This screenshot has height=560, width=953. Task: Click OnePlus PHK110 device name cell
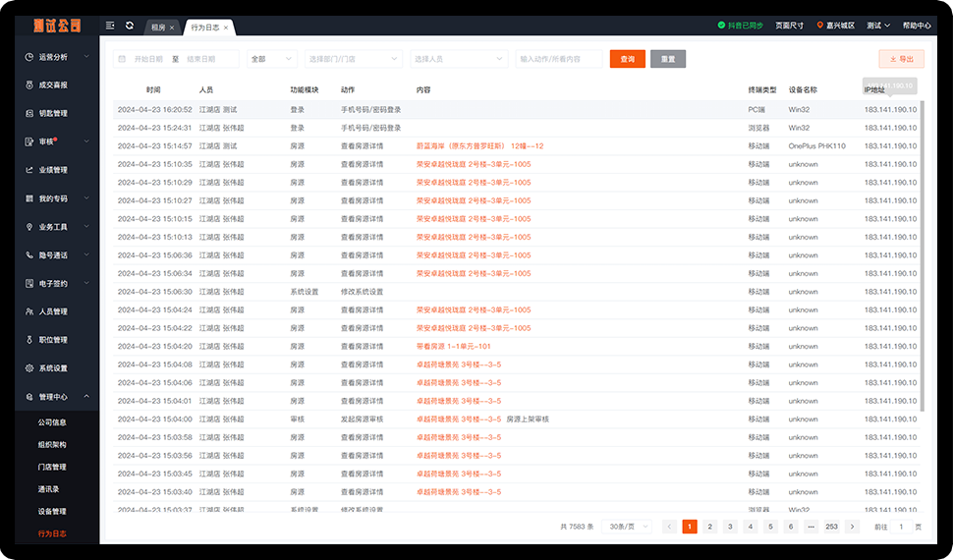(816, 146)
